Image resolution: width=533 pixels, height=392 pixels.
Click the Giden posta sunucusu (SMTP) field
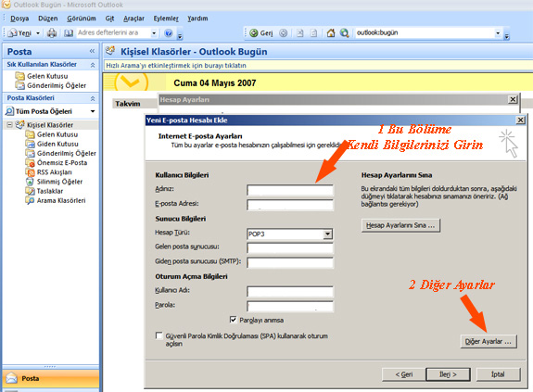click(x=290, y=262)
